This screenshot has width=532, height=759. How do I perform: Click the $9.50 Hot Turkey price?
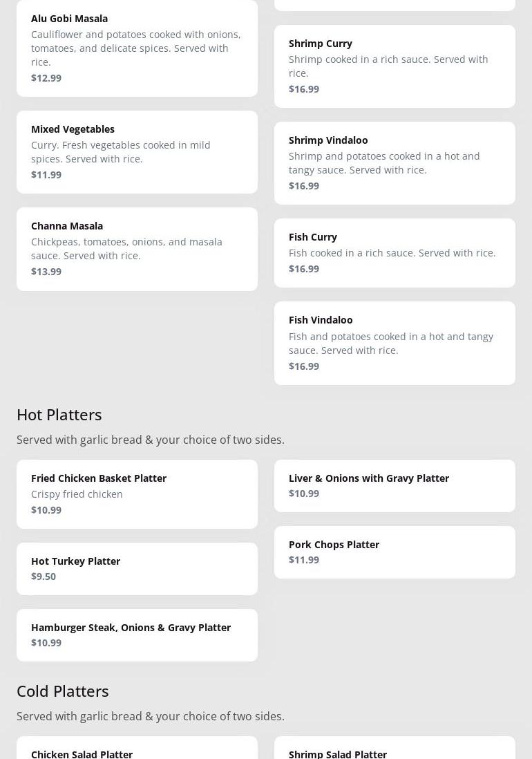(x=44, y=577)
